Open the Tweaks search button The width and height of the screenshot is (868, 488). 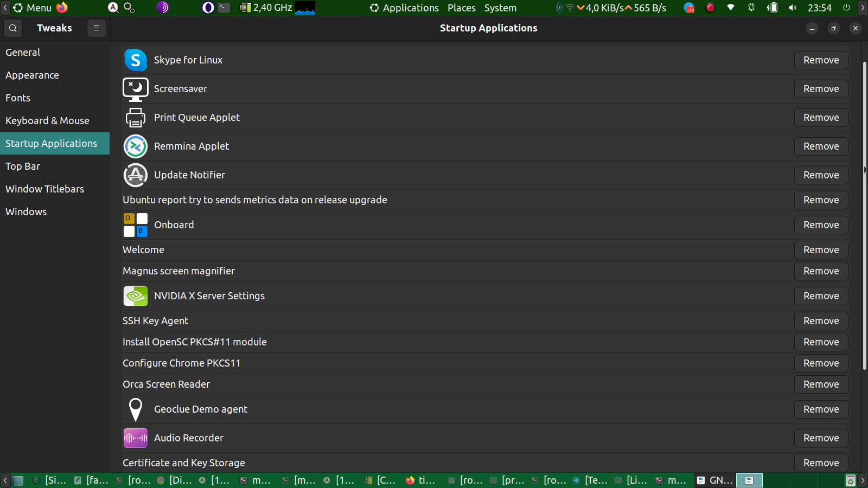coord(13,28)
